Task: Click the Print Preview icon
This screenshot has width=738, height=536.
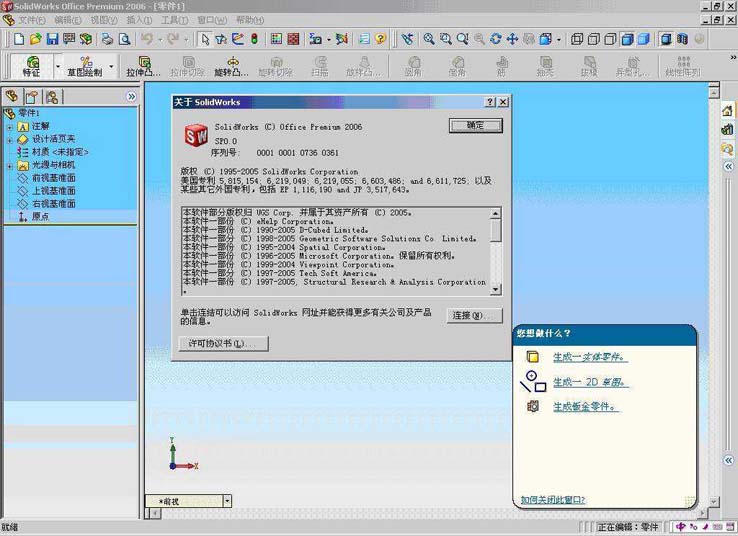Action: [x=124, y=39]
